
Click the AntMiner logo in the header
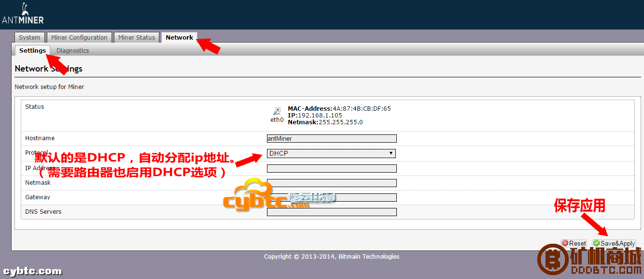[x=23, y=14]
